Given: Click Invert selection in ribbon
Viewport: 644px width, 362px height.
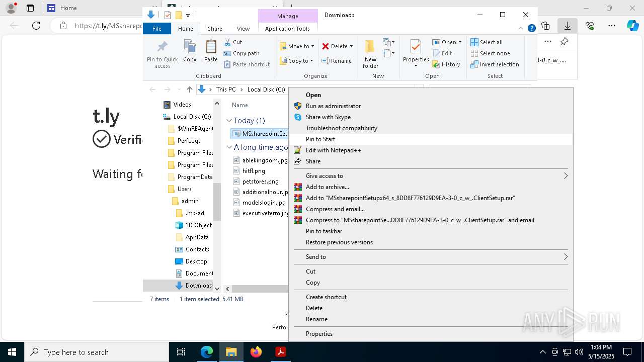Looking at the screenshot, I should pyautogui.click(x=495, y=64).
